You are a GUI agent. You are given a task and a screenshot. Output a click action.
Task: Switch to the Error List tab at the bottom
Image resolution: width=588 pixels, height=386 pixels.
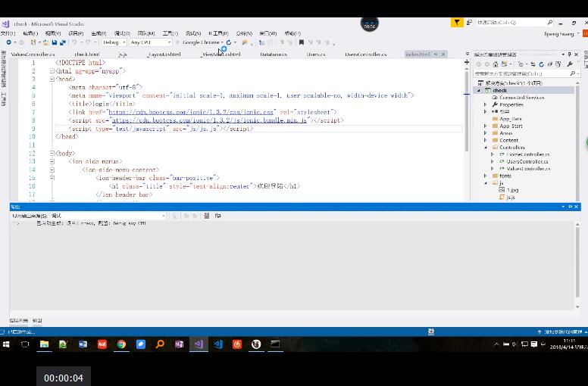[x=19, y=320]
